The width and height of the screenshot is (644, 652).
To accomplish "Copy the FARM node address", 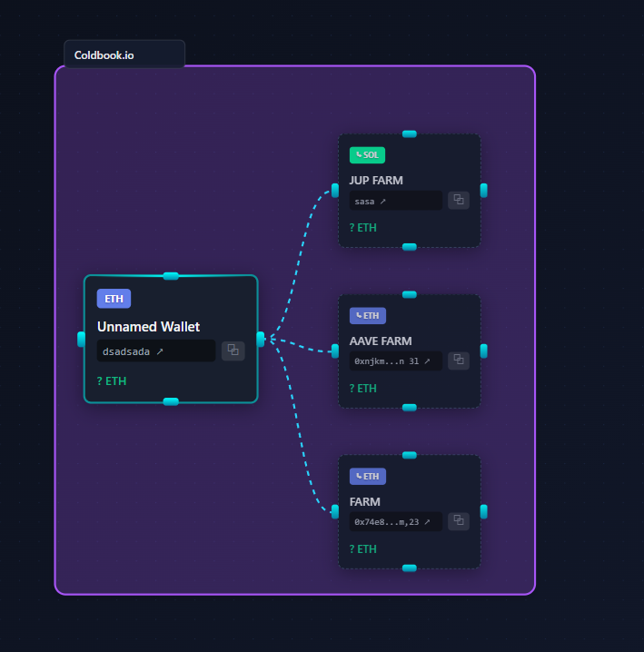I will coord(459,520).
